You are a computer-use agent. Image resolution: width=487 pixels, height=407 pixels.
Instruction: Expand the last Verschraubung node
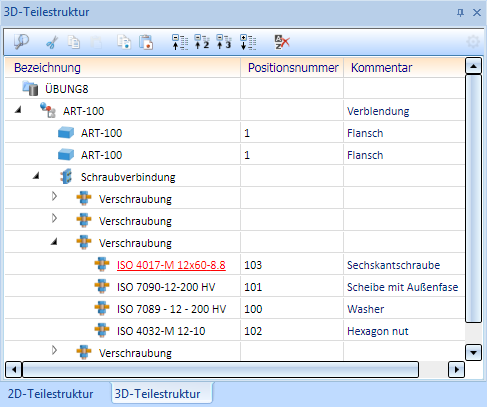tap(54, 350)
